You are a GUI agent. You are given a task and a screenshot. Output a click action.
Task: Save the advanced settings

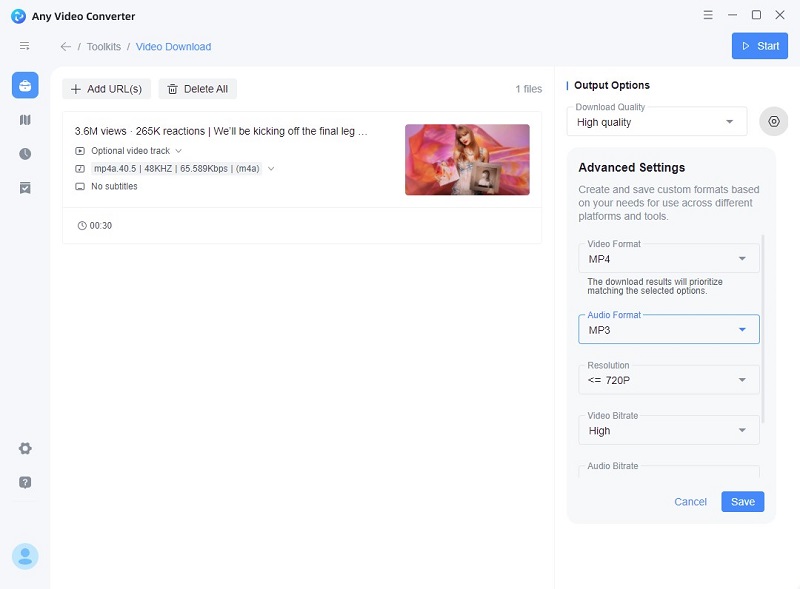(x=742, y=502)
